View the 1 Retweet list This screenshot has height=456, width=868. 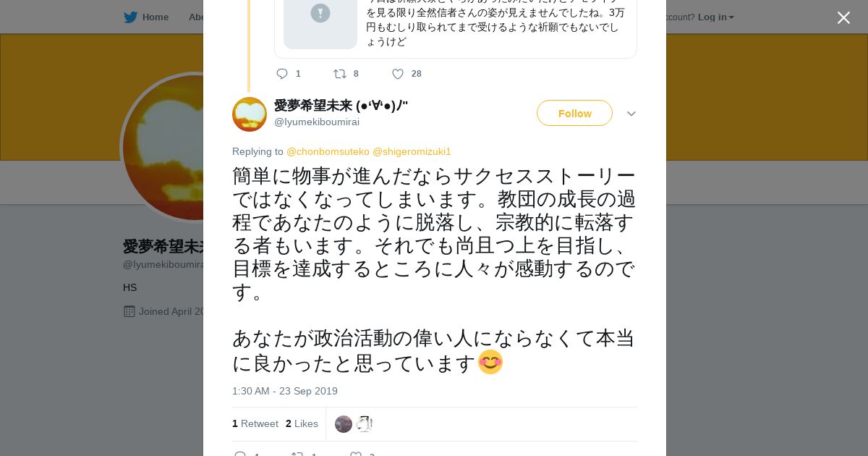[255, 423]
